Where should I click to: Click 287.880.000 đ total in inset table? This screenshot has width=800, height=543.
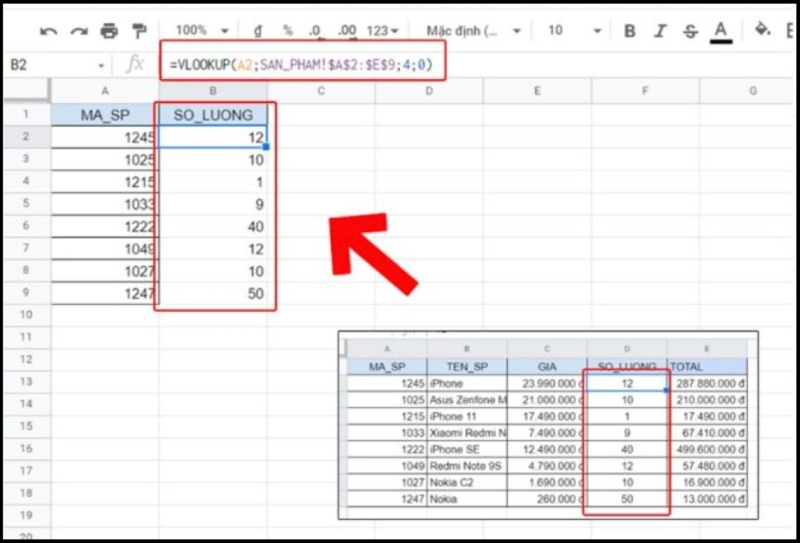[x=708, y=383]
